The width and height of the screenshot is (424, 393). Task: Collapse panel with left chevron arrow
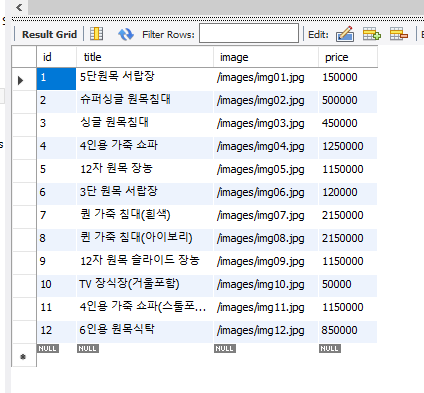tap(19, 7)
